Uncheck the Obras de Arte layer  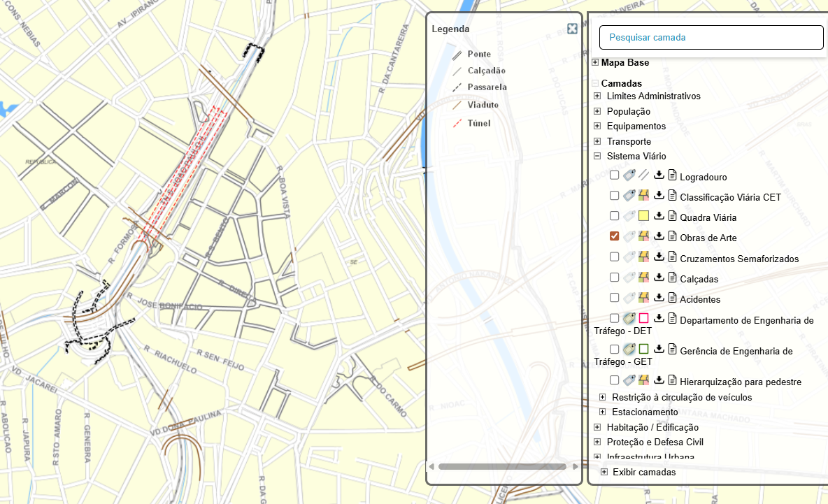tap(615, 236)
